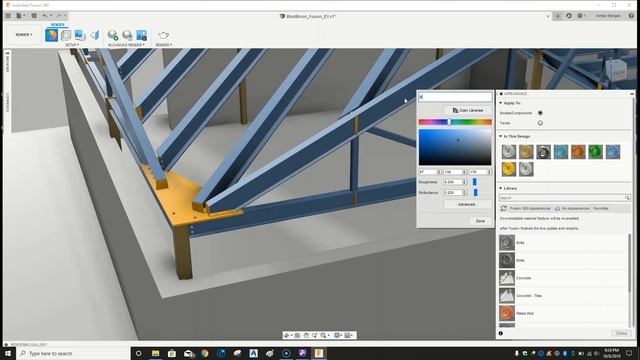
Task: Select the Decal tool icon
Action: coord(80,35)
